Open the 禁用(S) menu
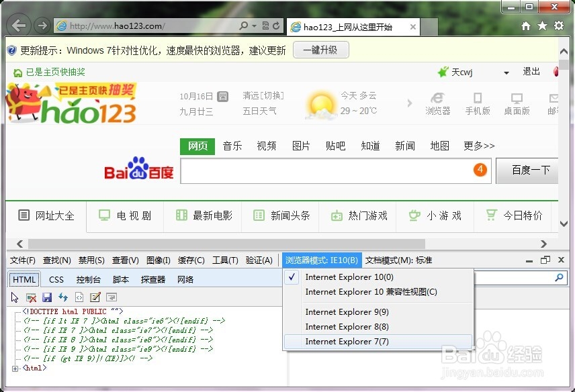The width and height of the screenshot is (575, 392). 91,260
